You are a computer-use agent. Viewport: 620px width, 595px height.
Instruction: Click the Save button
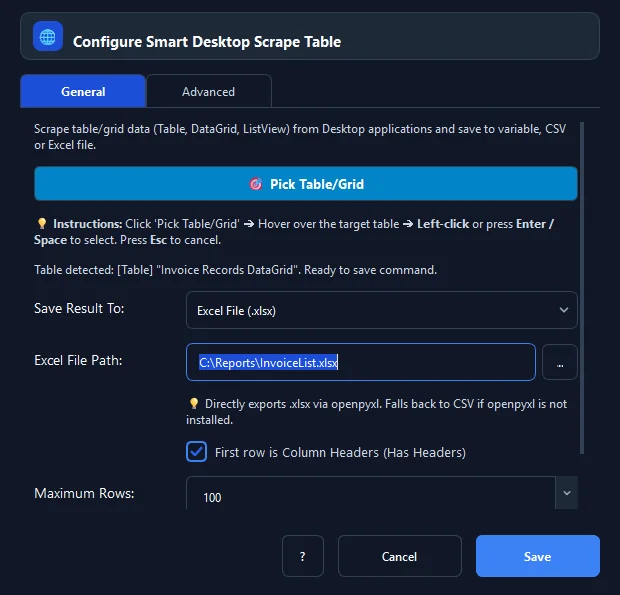pyautogui.click(x=538, y=556)
